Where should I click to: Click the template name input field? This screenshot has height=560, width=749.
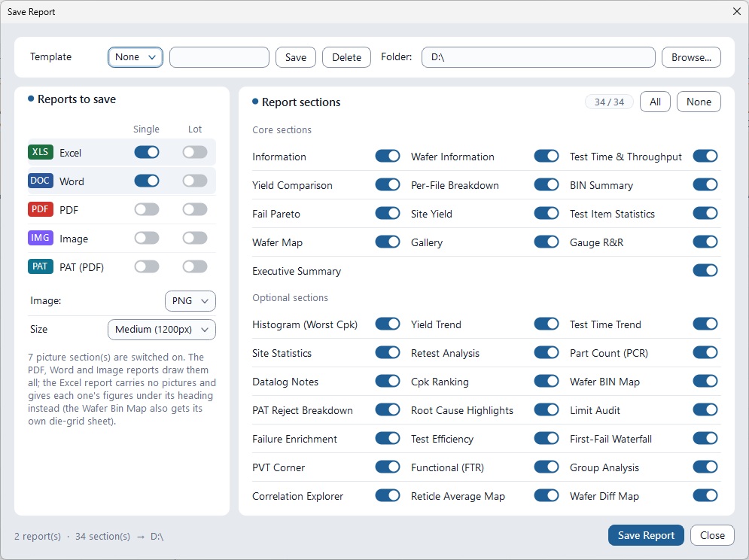pyautogui.click(x=219, y=57)
